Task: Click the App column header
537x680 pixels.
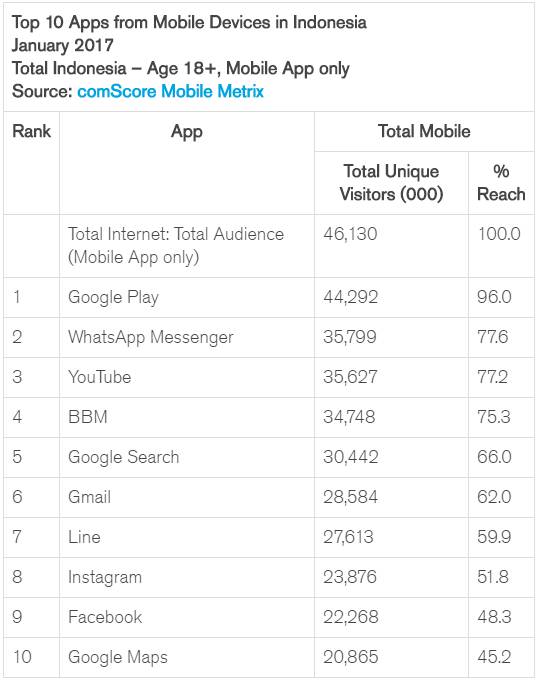Action: (187, 131)
